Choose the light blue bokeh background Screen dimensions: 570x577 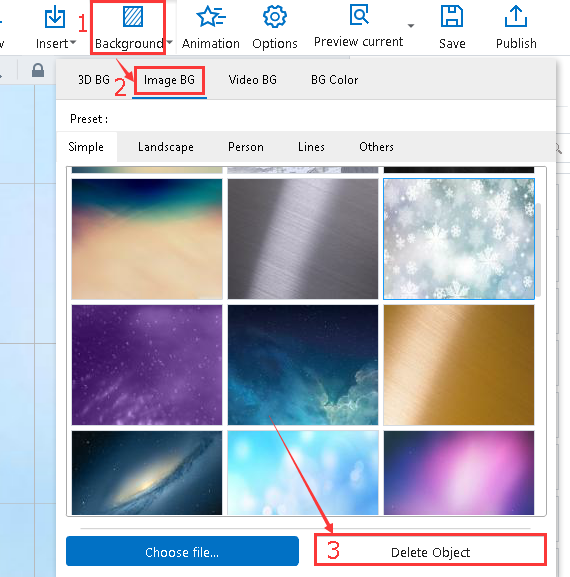[x=303, y=473]
